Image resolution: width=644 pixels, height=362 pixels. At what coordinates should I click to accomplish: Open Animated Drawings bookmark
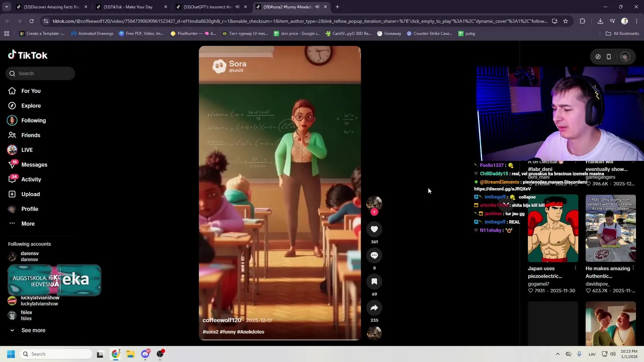click(x=92, y=34)
